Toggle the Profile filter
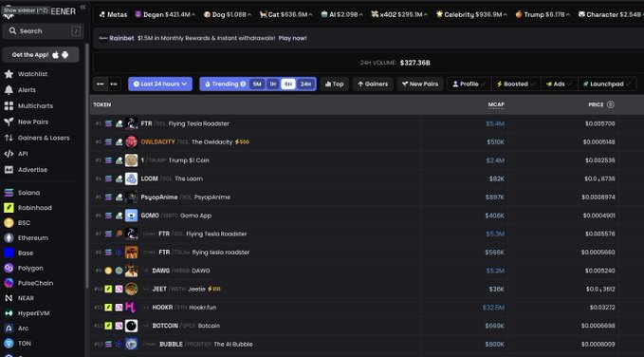644x357 pixels. (x=469, y=84)
